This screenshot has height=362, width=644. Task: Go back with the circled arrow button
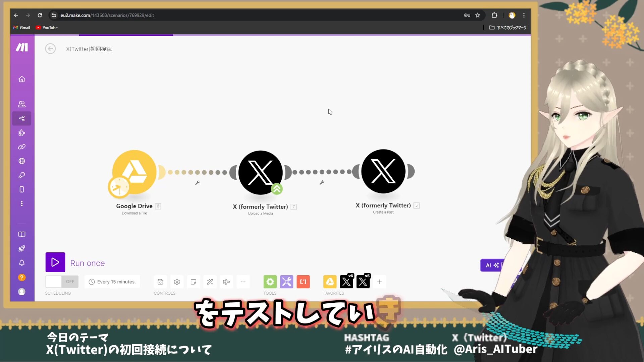[50, 49]
